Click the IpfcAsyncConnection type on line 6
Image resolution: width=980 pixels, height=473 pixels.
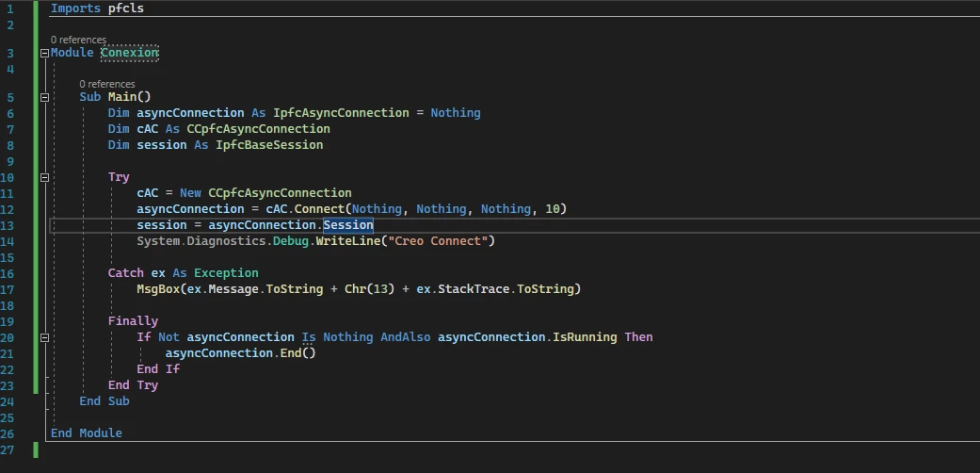coord(341,113)
